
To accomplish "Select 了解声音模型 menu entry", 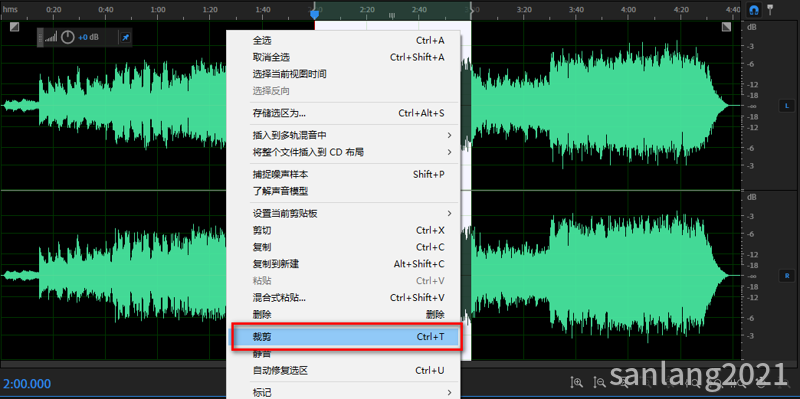I will click(343, 191).
